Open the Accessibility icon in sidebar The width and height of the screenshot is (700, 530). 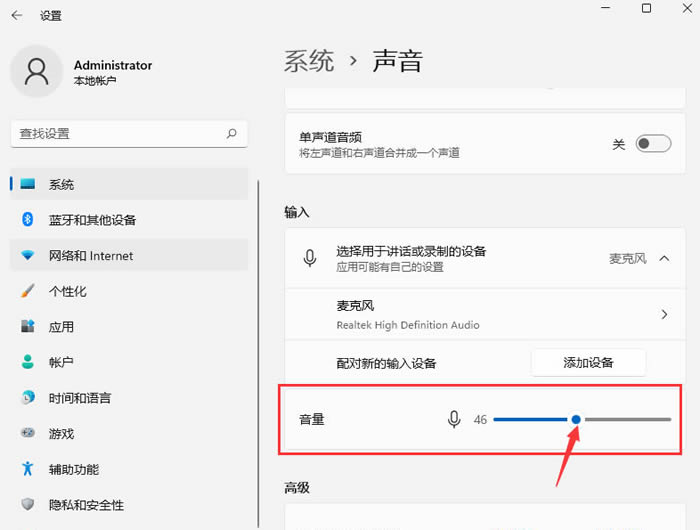[x=28, y=469]
